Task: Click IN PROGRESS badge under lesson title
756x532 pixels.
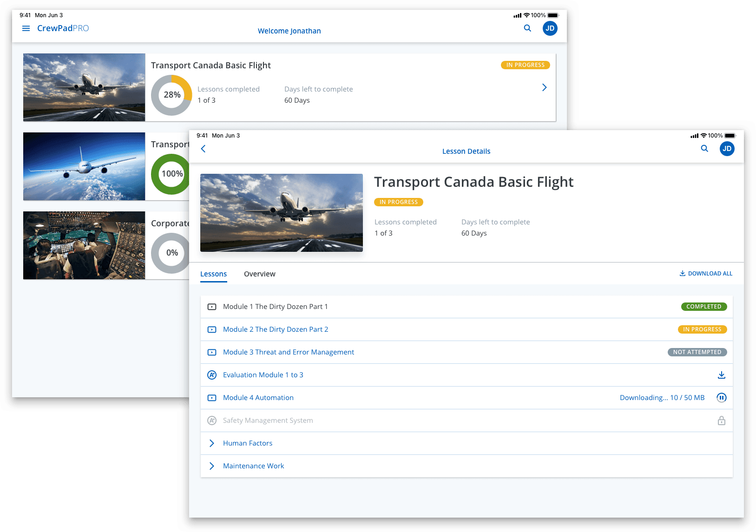Action: tap(399, 202)
